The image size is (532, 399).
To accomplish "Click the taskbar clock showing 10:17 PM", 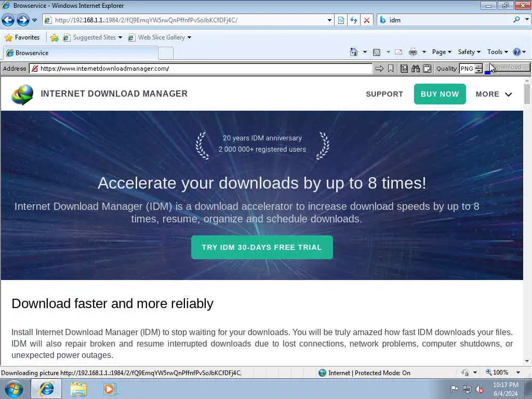I will [x=506, y=389].
